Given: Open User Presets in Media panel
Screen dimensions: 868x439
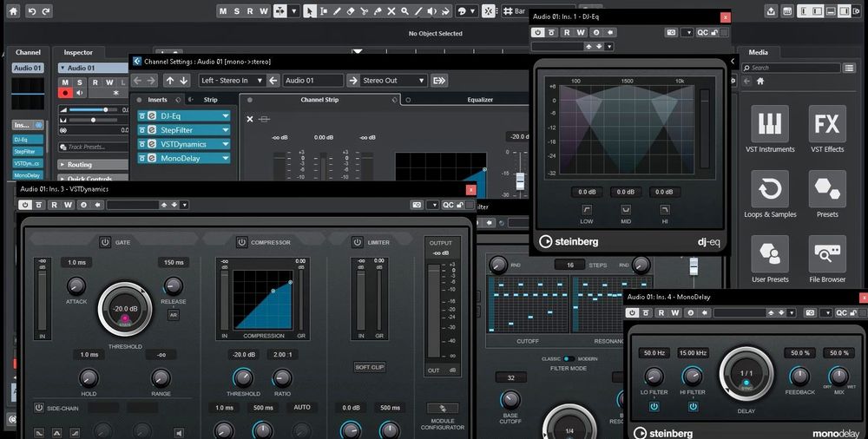Looking at the screenshot, I should (769, 259).
